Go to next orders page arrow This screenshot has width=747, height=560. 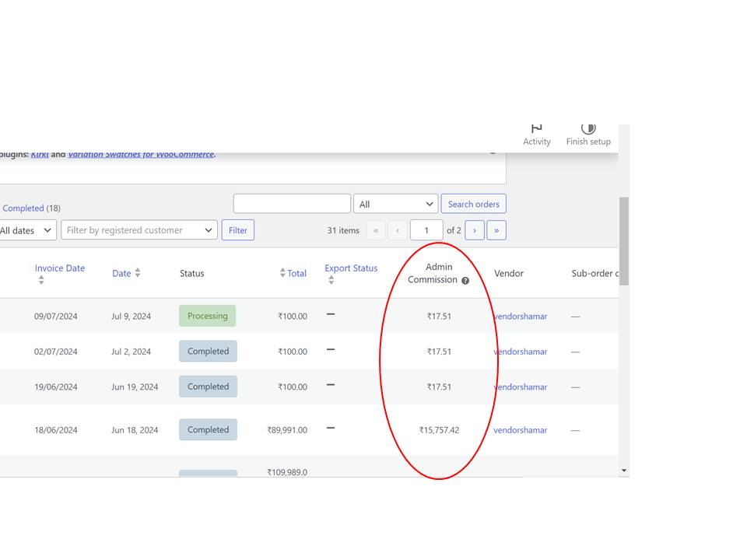pyautogui.click(x=475, y=230)
